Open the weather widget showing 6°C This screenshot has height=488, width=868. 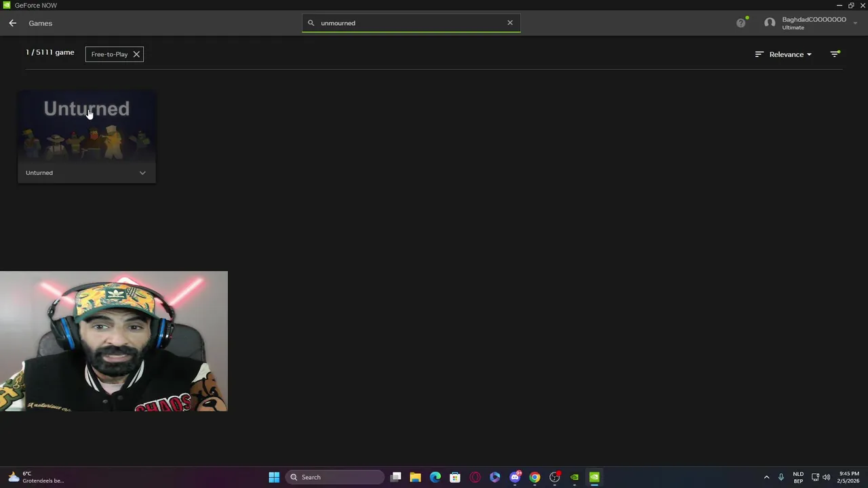pyautogui.click(x=35, y=477)
